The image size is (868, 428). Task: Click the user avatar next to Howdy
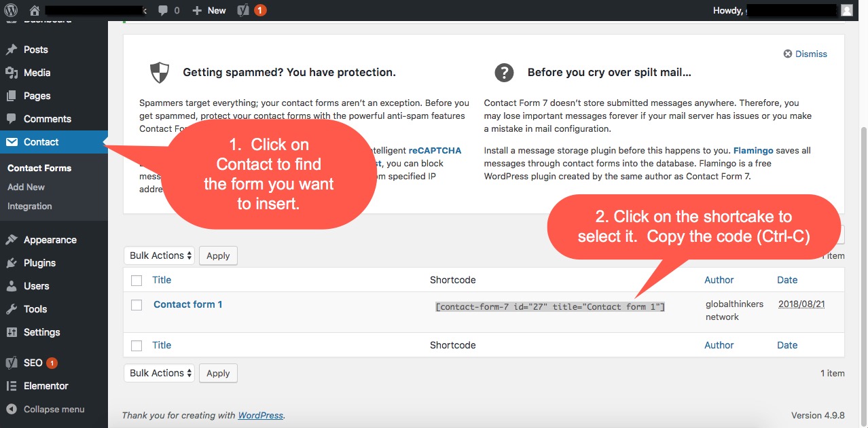[846, 10]
